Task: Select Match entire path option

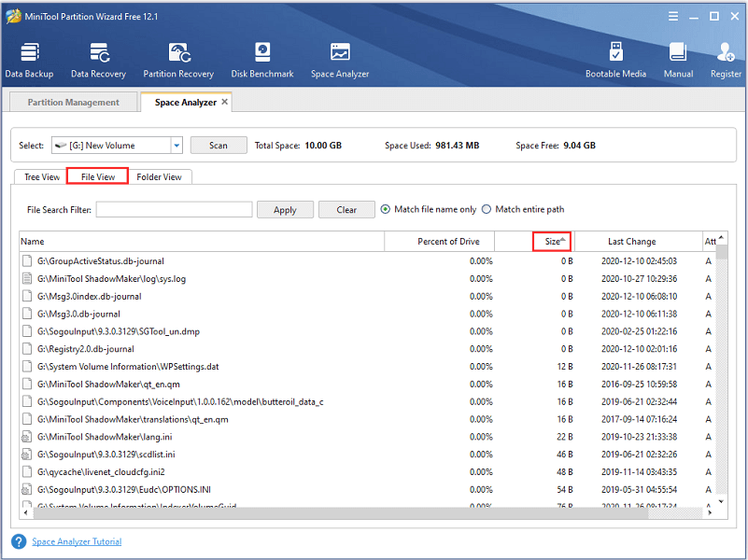Action: (x=487, y=210)
